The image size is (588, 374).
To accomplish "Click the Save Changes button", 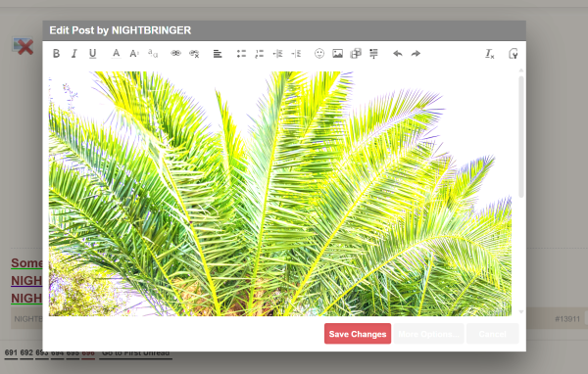I will click(358, 334).
